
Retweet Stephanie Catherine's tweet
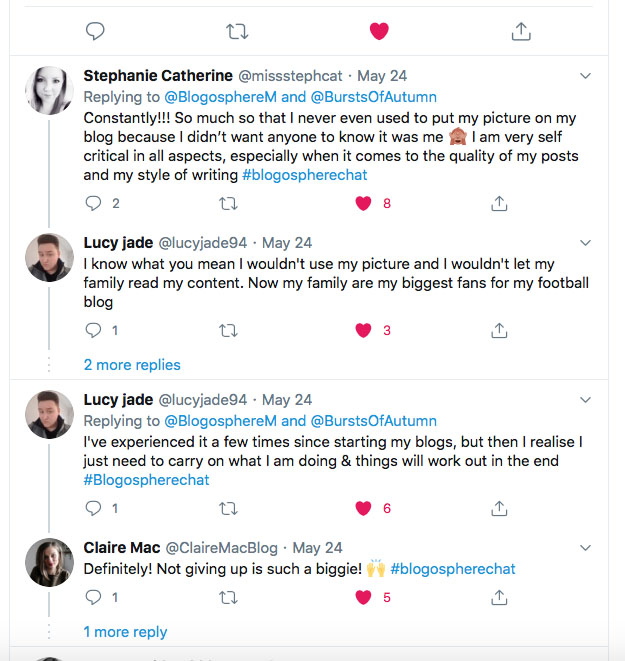[x=228, y=203]
